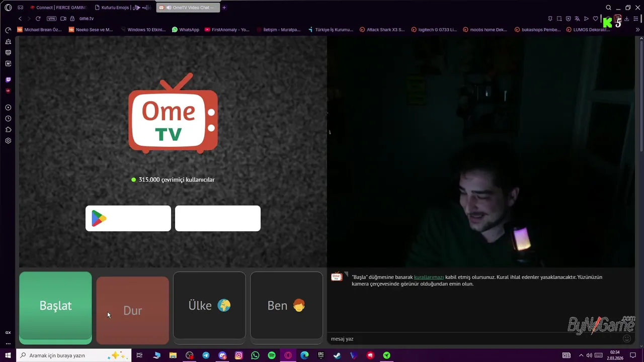Image resolution: width=644 pixels, height=362 pixels.
Task: Open sidebar settings gear
Action: [x=8, y=141]
